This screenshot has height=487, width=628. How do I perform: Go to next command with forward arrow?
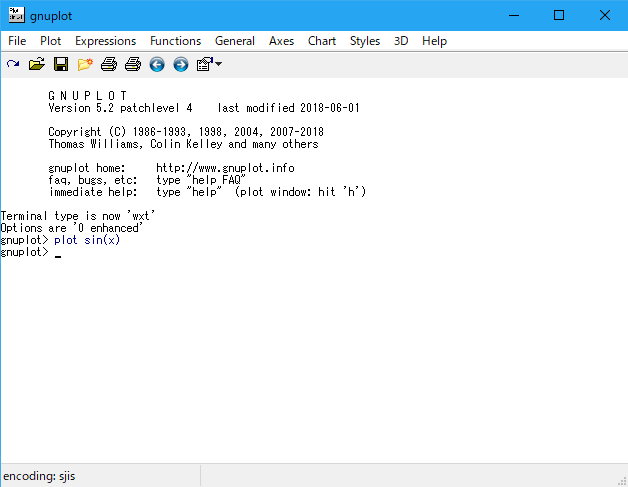tap(181, 64)
